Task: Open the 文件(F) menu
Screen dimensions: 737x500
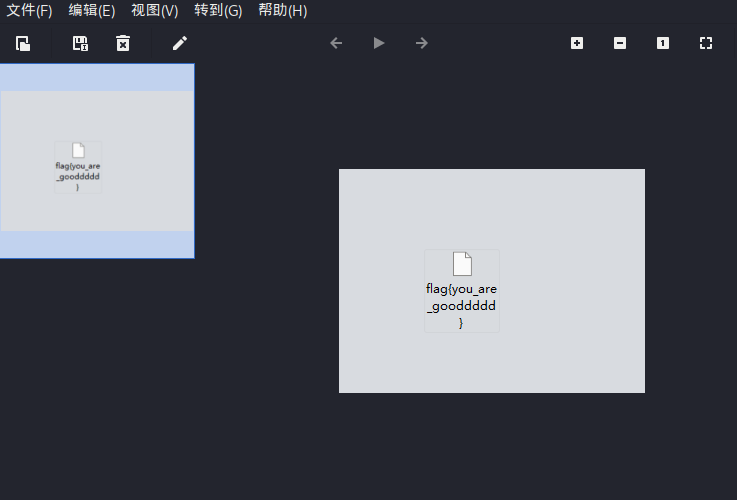Action: click(29, 11)
